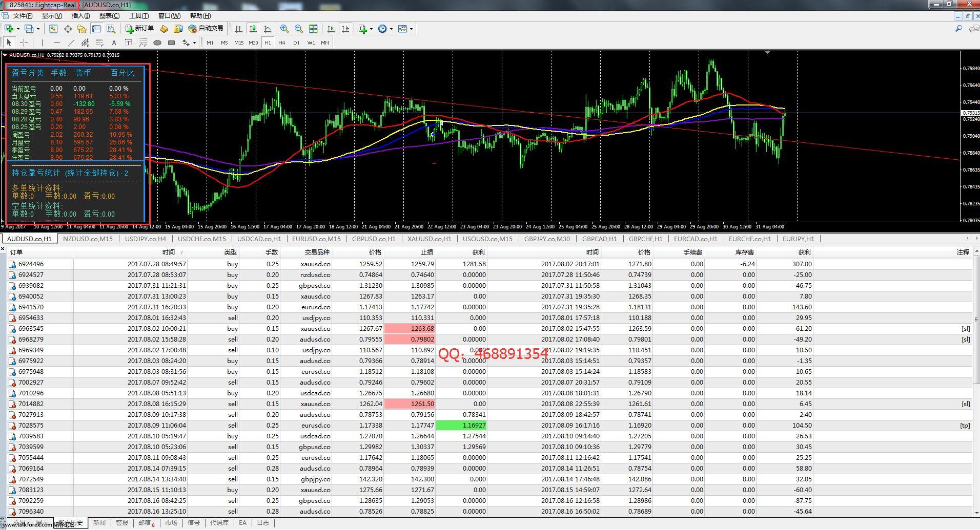Screen dimensions: 980x530
Task: Switch timeframe to M5
Action: point(224,43)
